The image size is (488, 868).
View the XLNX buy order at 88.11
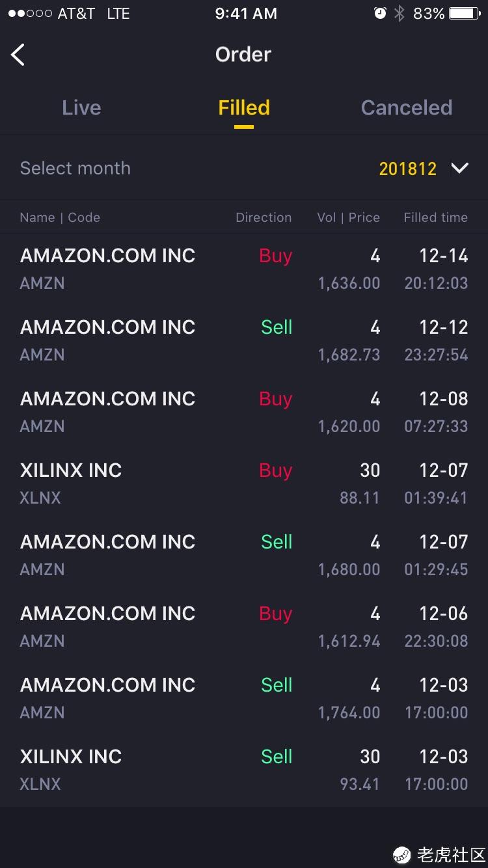click(244, 484)
